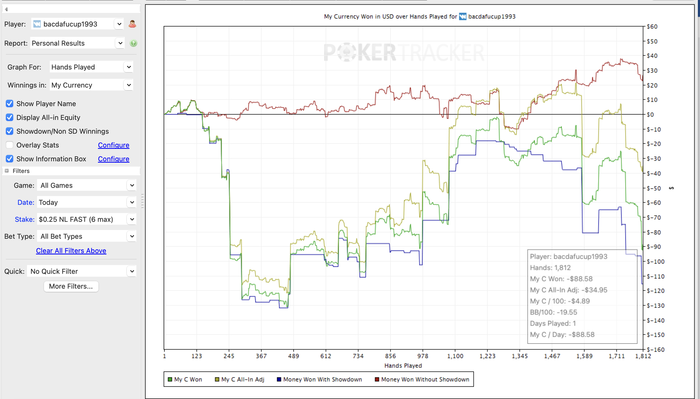Click the Stake filter label link

[x=24, y=219]
